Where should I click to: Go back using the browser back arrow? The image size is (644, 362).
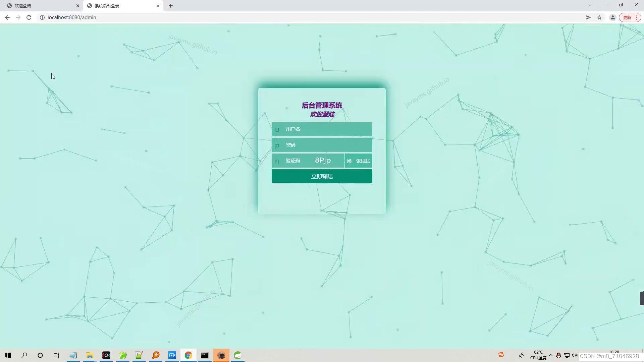click(x=7, y=17)
